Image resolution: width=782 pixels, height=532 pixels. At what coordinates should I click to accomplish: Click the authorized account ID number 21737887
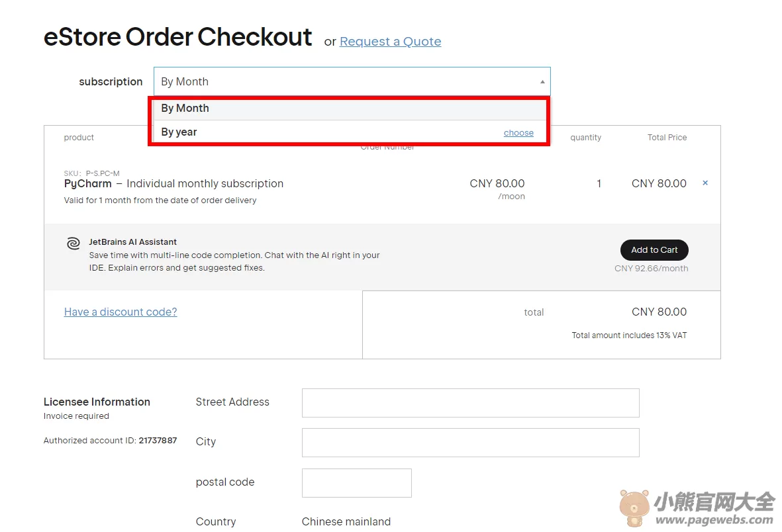click(158, 440)
